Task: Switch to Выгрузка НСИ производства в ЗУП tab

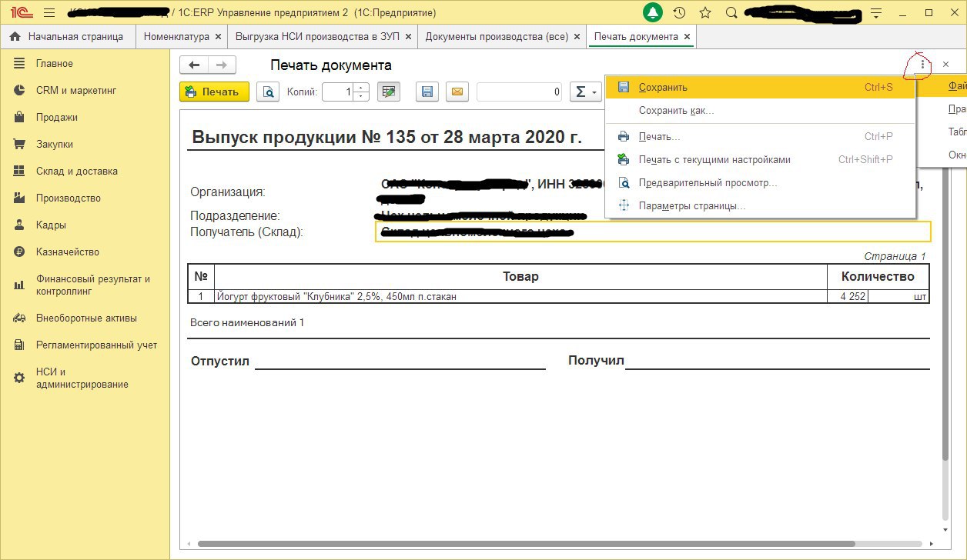Action: click(318, 36)
